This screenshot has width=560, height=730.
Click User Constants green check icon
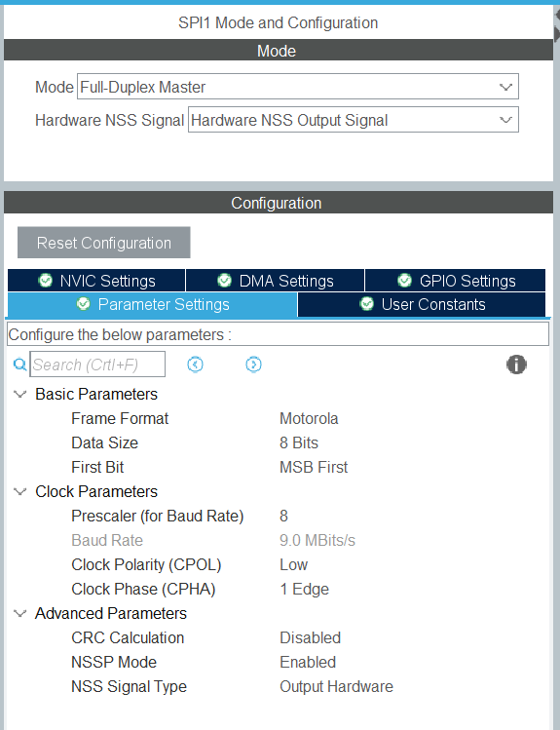click(366, 304)
